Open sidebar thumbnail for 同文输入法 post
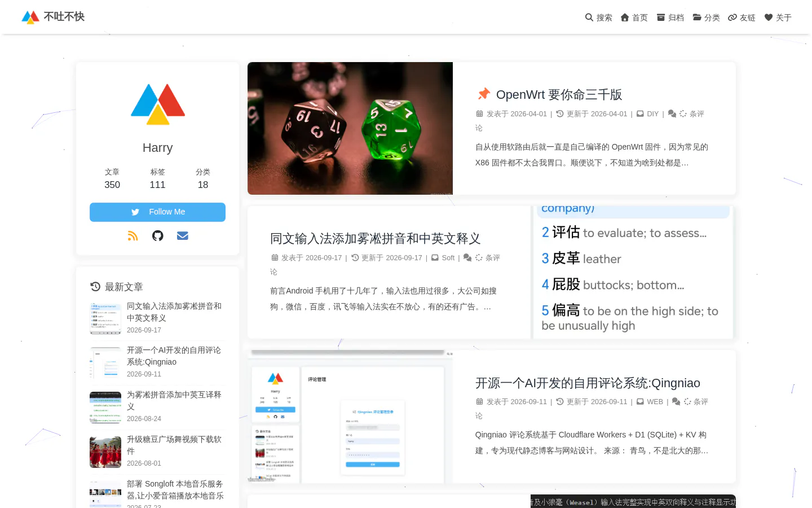Viewport: 812px width, 508px height. click(x=105, y=318)
